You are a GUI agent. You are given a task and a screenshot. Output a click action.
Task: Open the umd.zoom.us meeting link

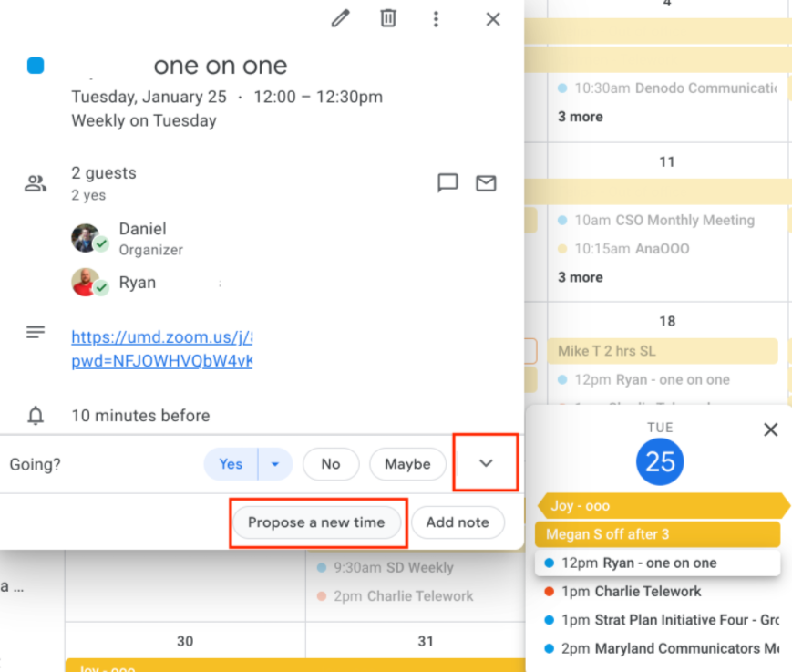[x=161, y=348]
